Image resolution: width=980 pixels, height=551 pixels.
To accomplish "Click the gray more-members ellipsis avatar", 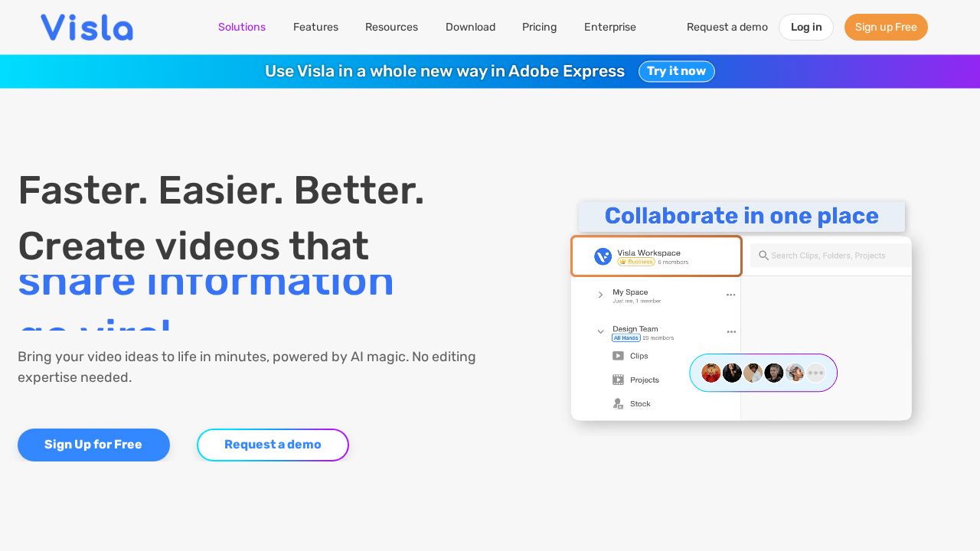I will click(x=816, y=373).
